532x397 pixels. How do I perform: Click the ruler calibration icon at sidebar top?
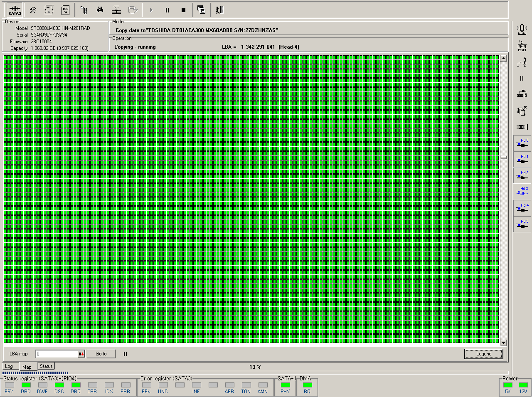[522, 29]
